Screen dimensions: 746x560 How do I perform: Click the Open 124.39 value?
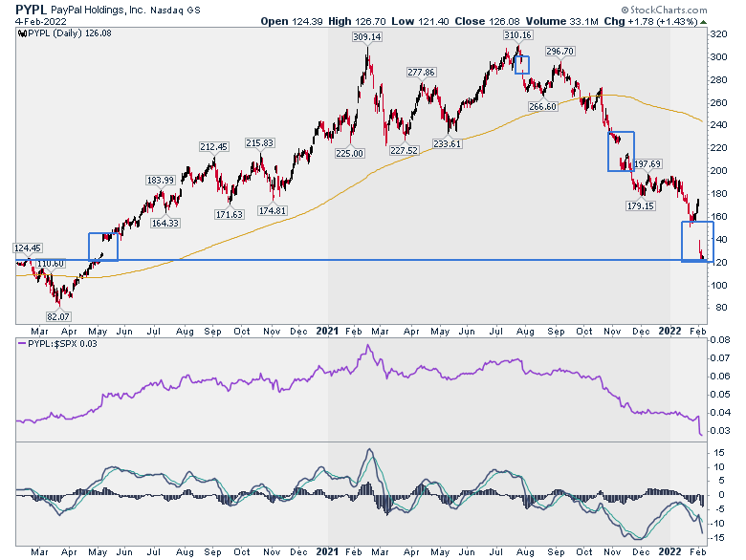pos(292,21)
